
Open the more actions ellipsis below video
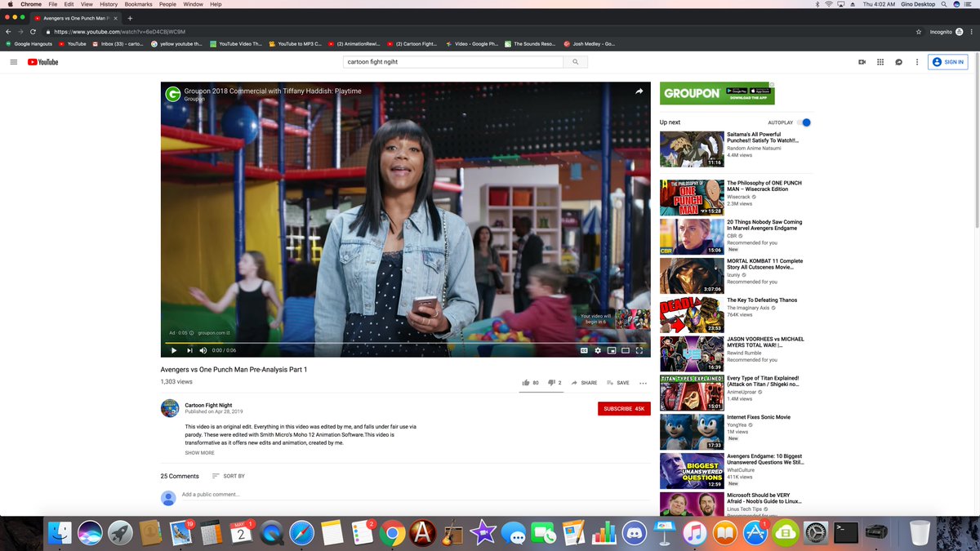pyautogui.click(x=644, y=383)
